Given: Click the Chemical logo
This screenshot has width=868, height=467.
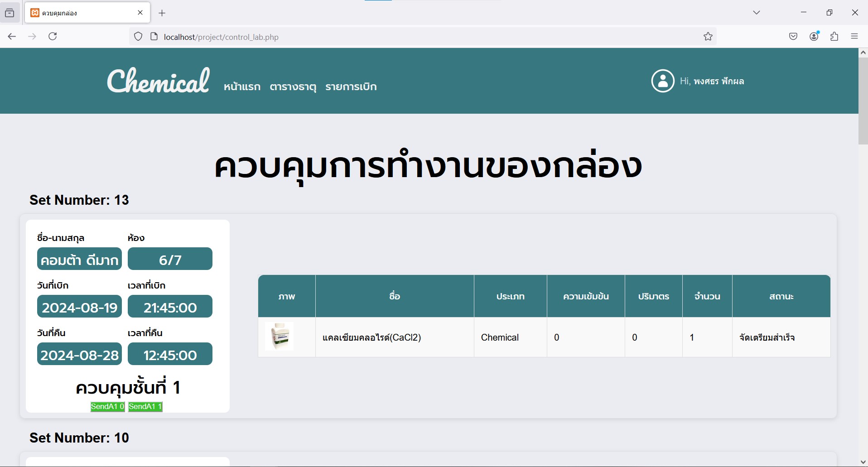Looking at the screenshot, I should 158,81.
